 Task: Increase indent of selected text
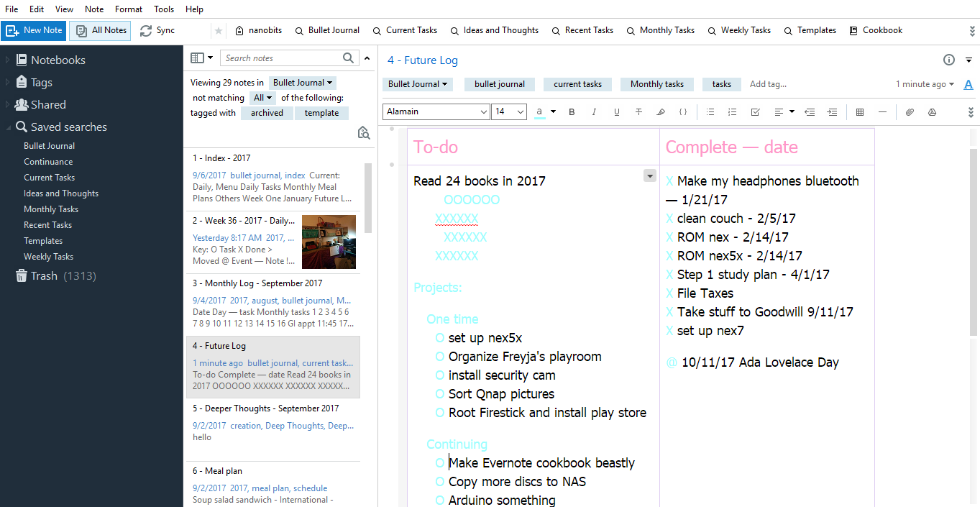point(832,112)
